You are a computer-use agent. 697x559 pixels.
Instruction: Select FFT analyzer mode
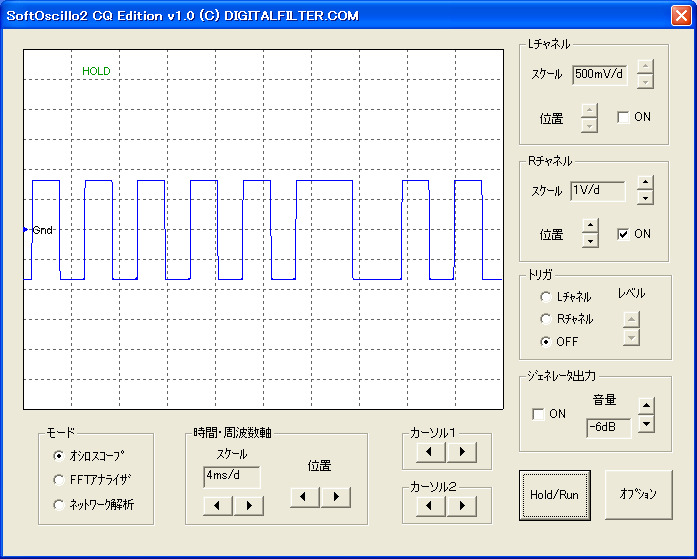pyautogui.click(x=59, y=480)
